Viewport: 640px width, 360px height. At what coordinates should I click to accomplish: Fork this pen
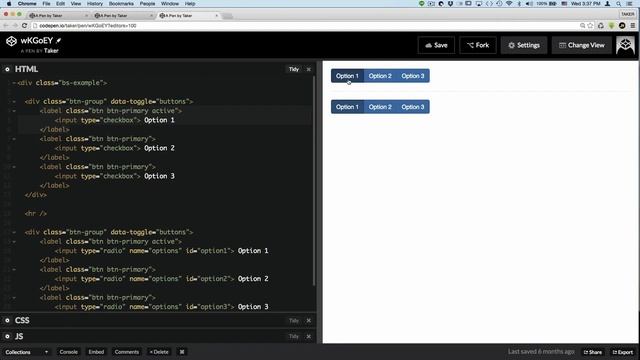pyautogui.click(x=478, y=45)
